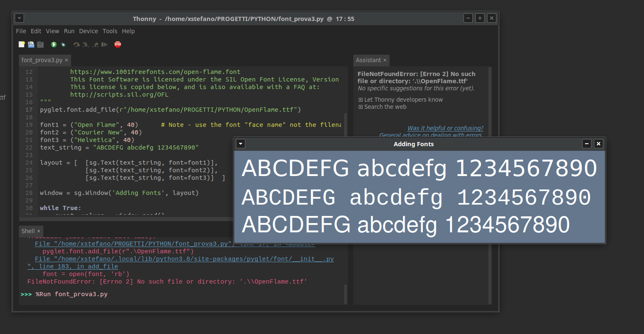Open the Tools menu
Viewport: 644px width, 334px height.
pos(110,31)
